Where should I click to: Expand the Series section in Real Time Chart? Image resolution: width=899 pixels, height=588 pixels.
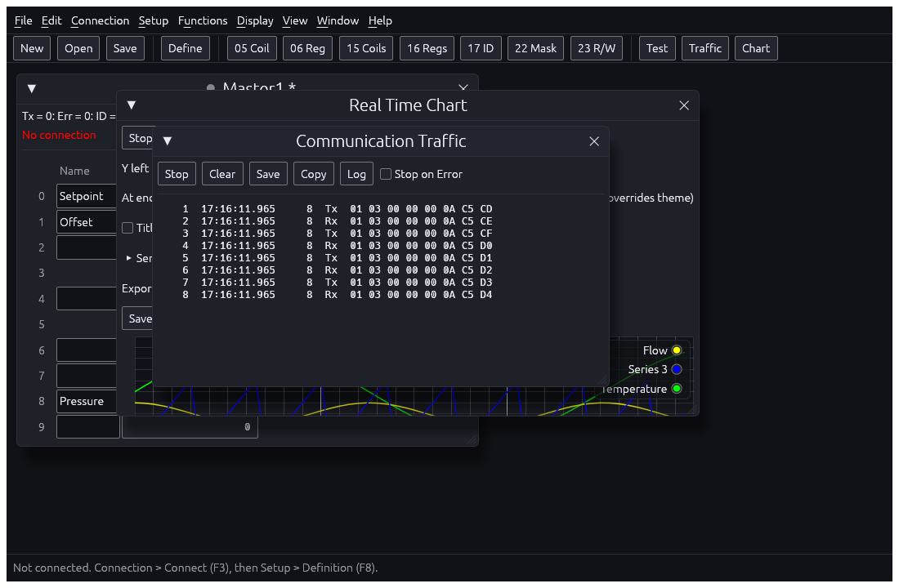pyautogui.click(x=129, y=258)
